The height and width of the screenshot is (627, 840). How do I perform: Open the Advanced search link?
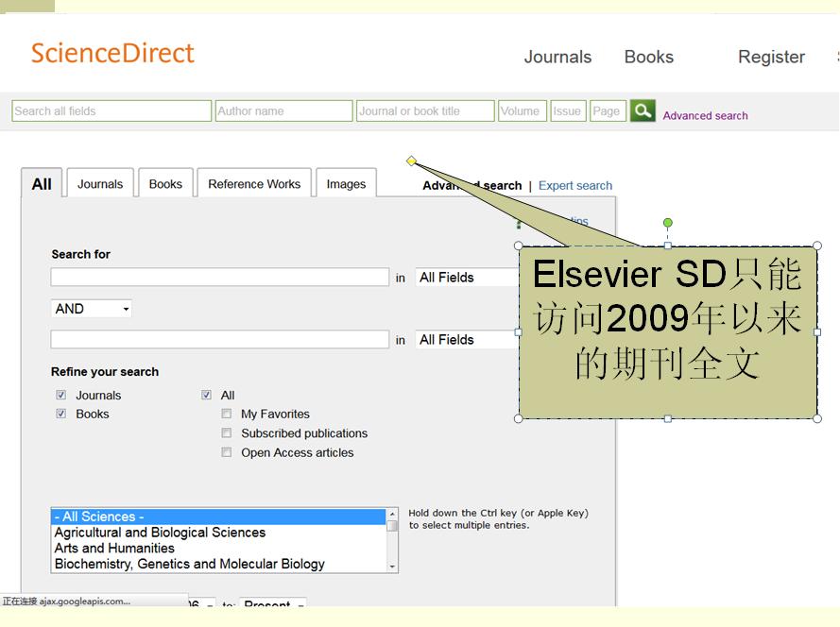click(x=705, y=115)
